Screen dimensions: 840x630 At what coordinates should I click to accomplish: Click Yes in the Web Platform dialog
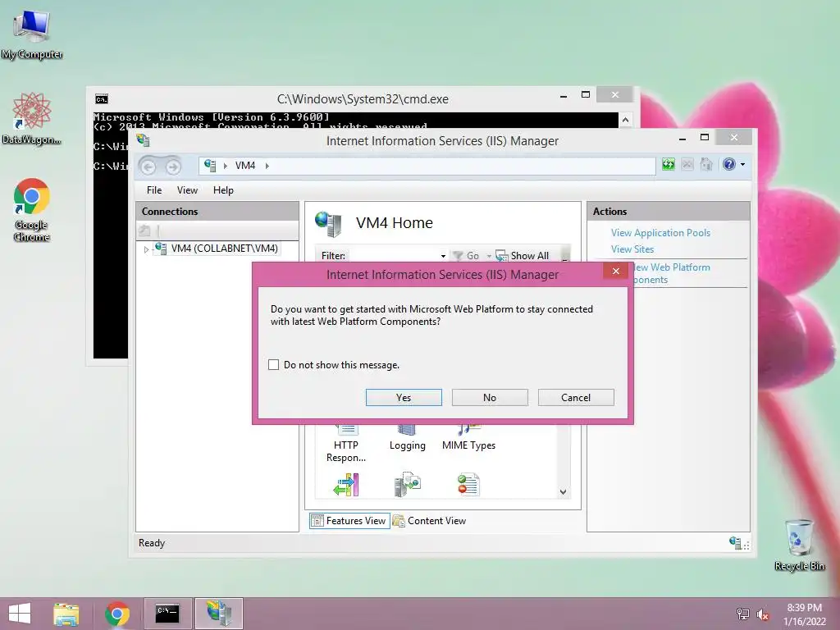pos(404,398)
